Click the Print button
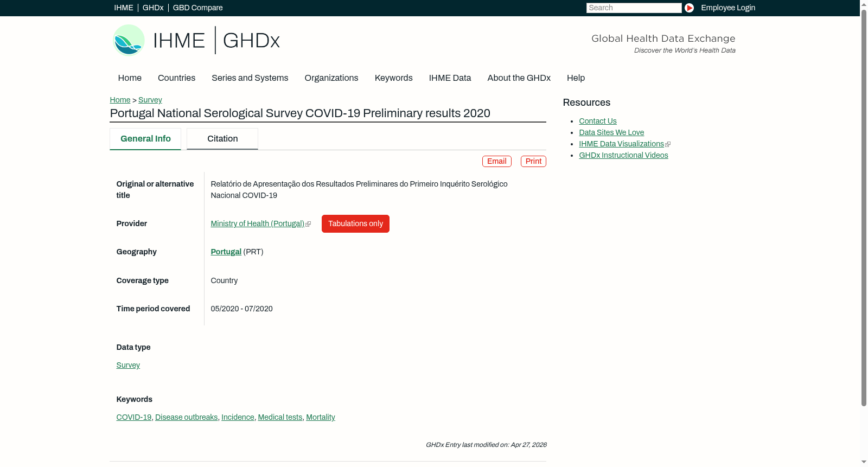 tap(533, 161)
